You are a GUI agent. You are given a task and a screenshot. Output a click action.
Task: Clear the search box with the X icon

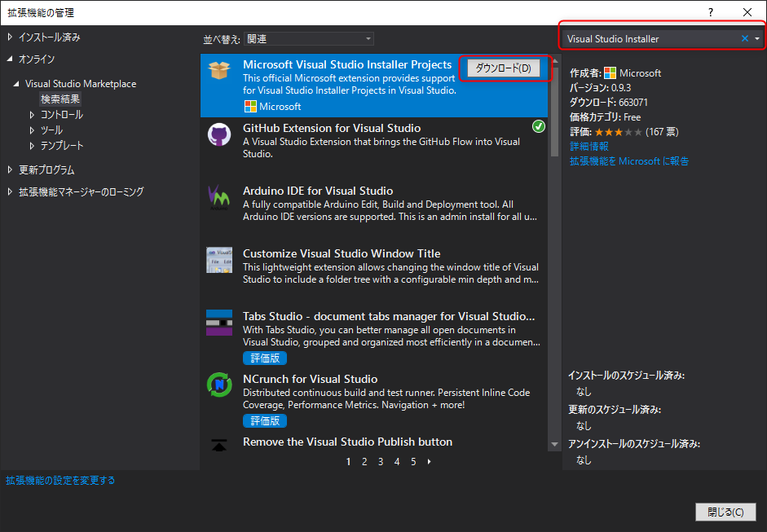(x=744, y=38)
